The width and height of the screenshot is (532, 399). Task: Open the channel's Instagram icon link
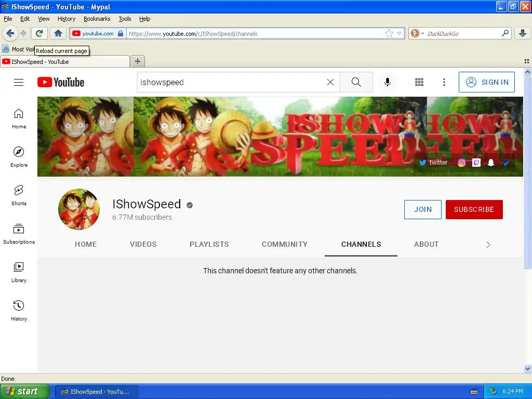point(461,163)
